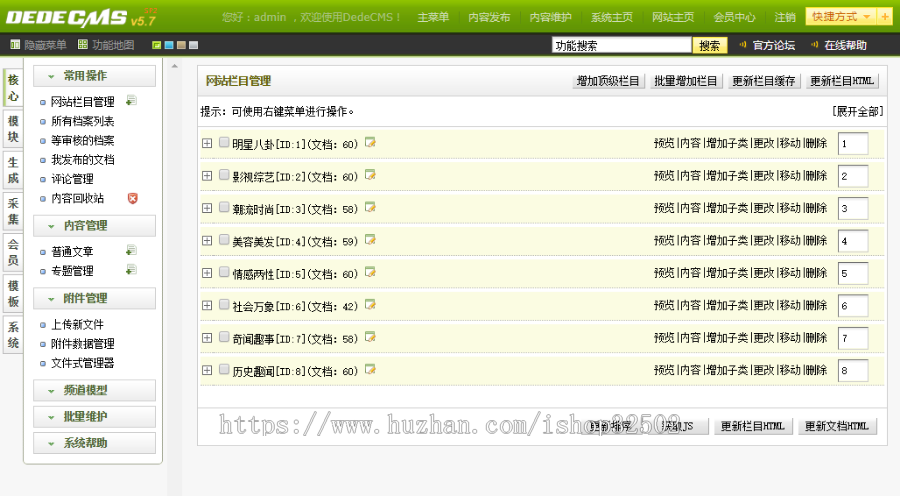The width and height of the screenshot is (900, 496).
Task: Add shortcut with the plus button
Action: 884,17
